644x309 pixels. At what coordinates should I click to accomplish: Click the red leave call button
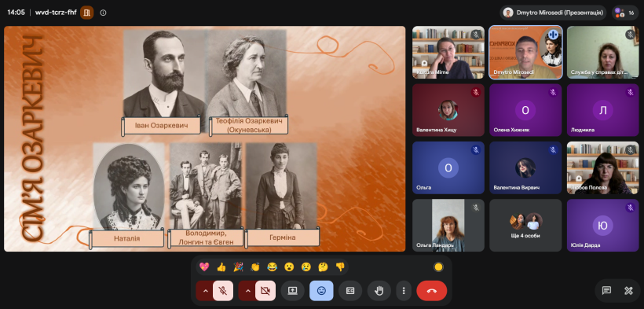tap(432, 290)
